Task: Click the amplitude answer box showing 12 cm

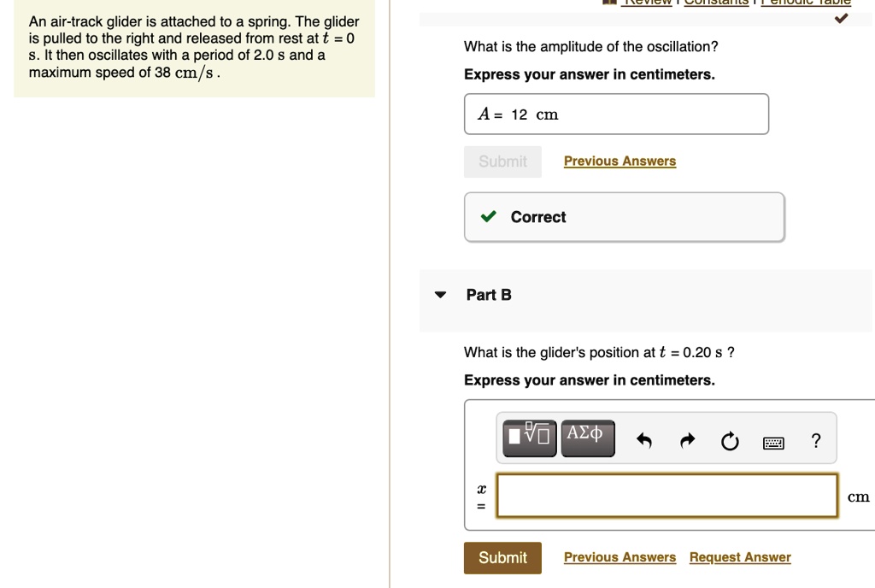Action: pos(616,114)
